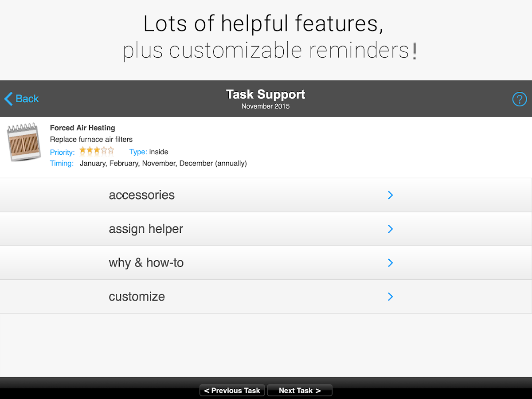Select the assign helper option

[146, 229]
